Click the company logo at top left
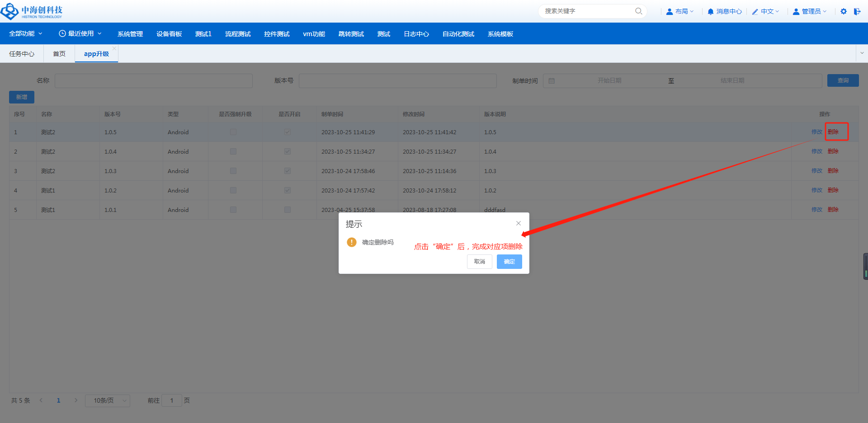This screenshot has width=868, height=423. [x=32, y=11]
